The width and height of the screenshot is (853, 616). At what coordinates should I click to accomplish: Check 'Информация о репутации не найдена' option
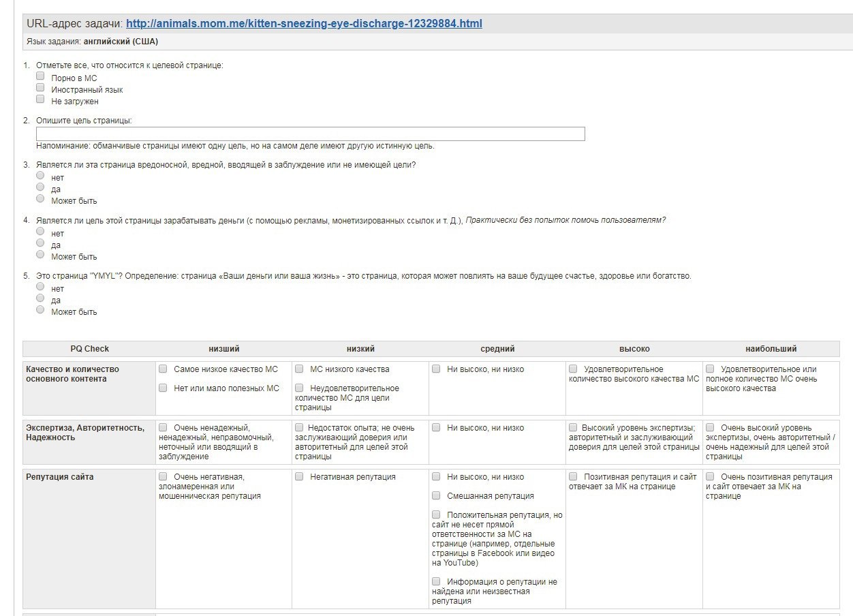(x=437, y=581)
